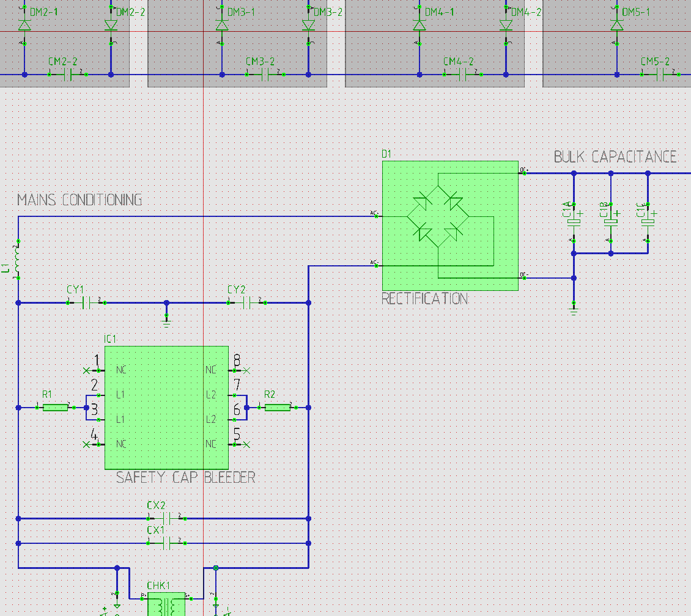Select the CM4-2 capacitor symbol
This screenshot has width=691, height=616.
tap(463, 75)
